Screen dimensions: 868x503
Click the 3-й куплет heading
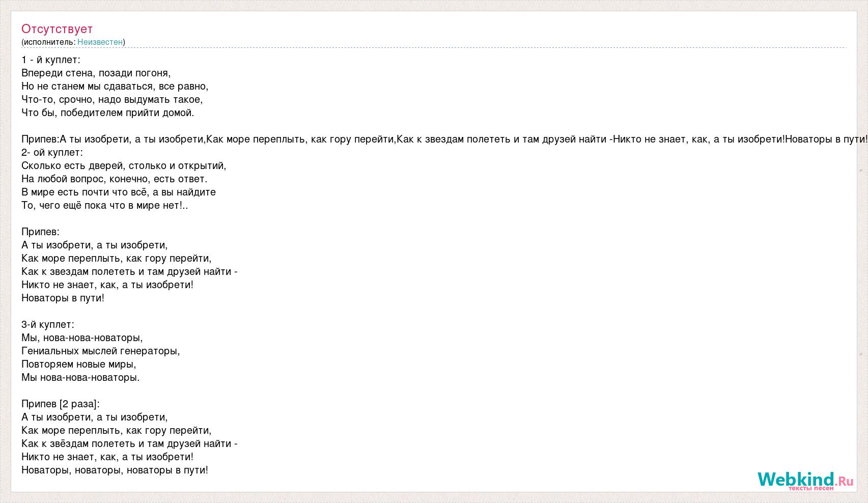(x=48, y=324)
